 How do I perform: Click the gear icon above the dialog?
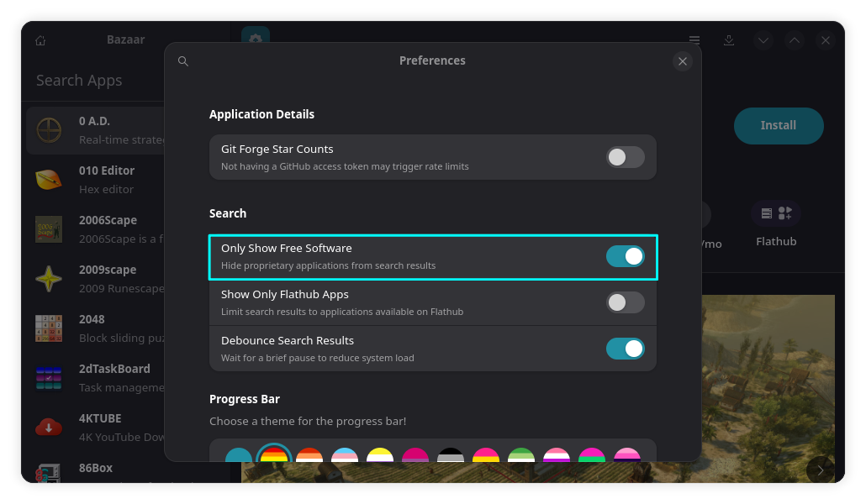pyautogui.click(x=255, y=39)
